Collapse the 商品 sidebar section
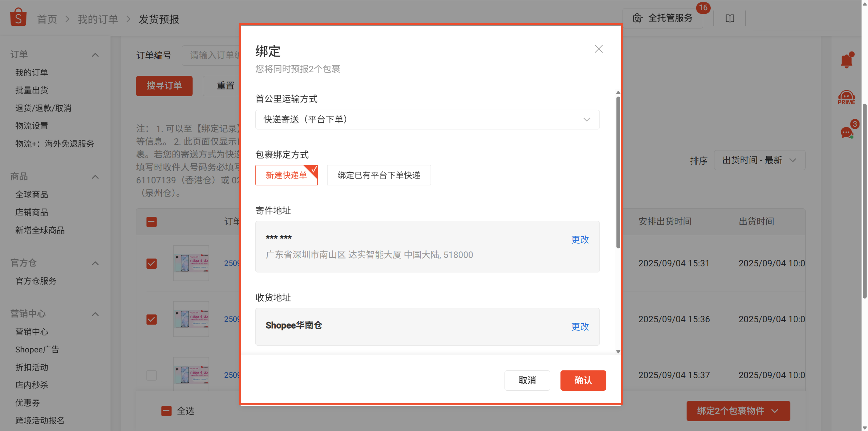868x431 pixels. coord(95,176)
